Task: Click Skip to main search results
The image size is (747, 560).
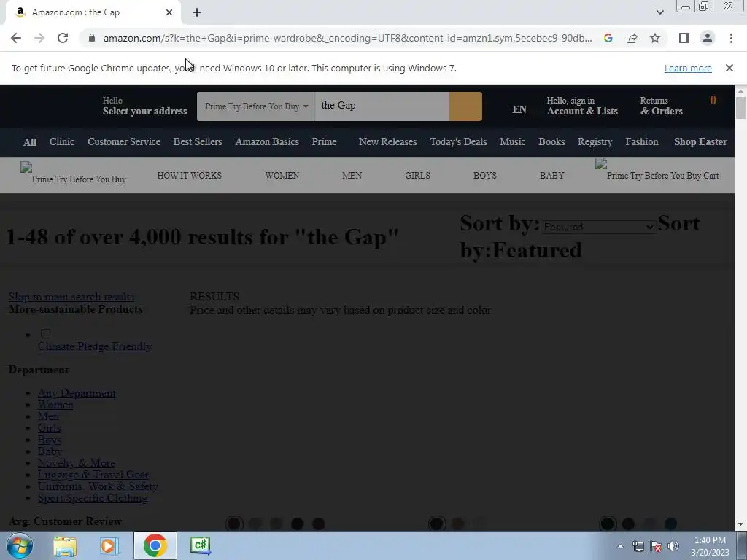Action: point(71,297)
